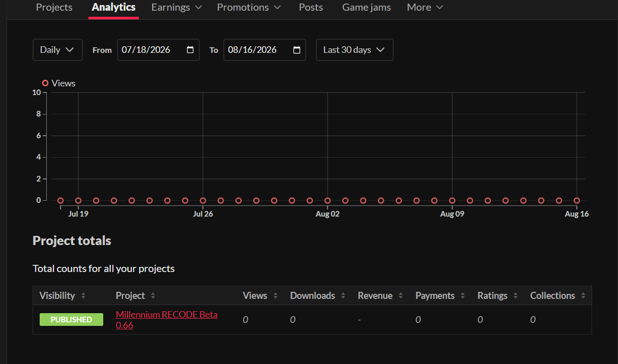
Task: Sort table by Payments column
Action: pyautogui.click(x=440, y=295)
